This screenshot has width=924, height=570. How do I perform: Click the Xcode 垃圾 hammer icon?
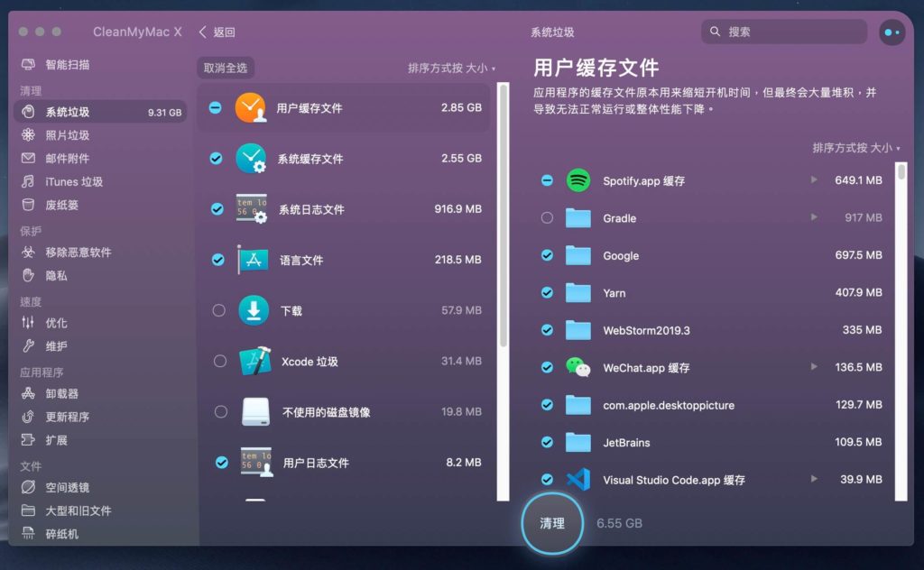(255, 361)
